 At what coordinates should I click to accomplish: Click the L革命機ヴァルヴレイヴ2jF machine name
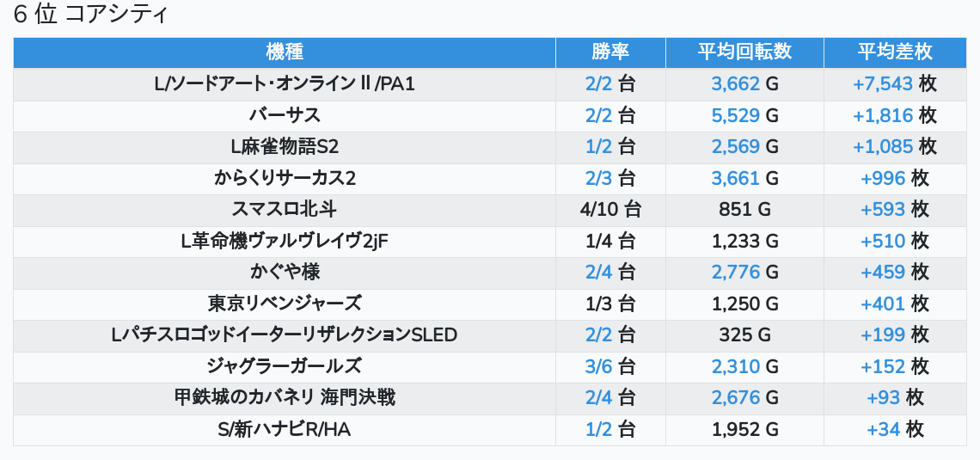click(x=285, y=242)
